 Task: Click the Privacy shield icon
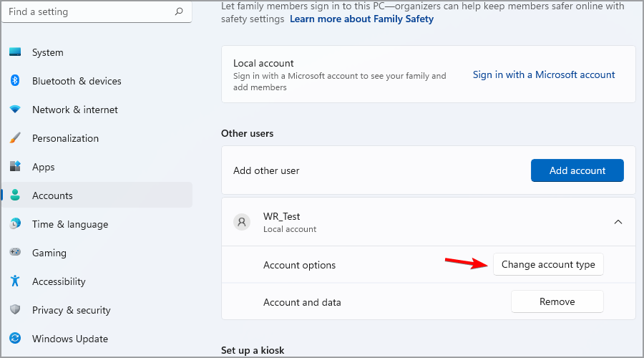15,310
